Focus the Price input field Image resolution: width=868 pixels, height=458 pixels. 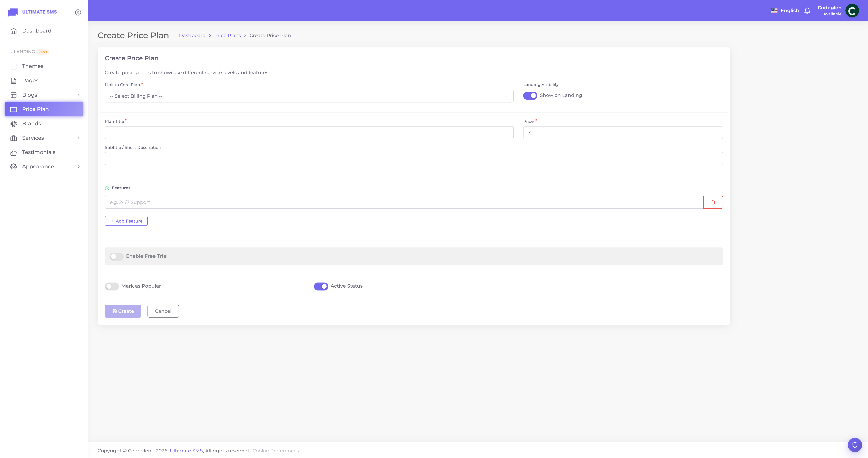629,133
